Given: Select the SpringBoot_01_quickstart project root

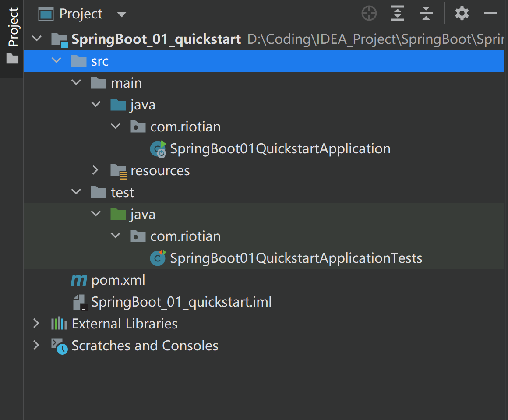Looking at the screenshot, I should pos(156,39).
